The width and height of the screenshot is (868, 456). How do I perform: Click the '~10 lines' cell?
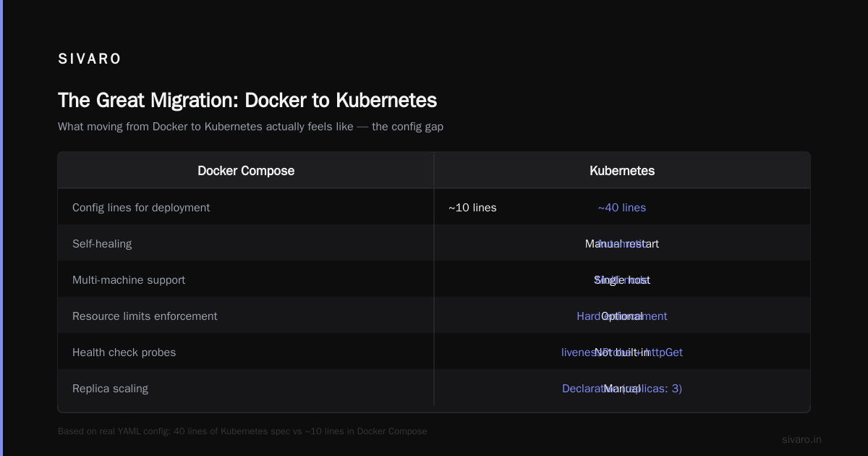[472, 208]
